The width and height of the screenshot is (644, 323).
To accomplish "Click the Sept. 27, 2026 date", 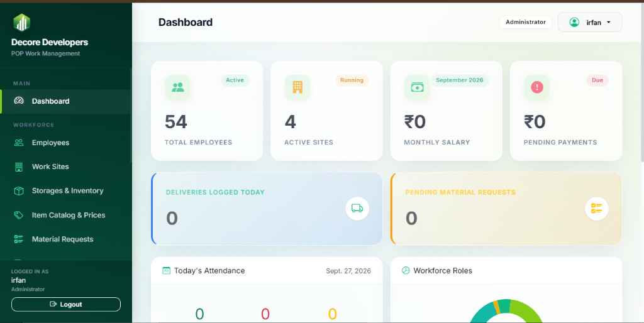I will [x=348, y=271].
